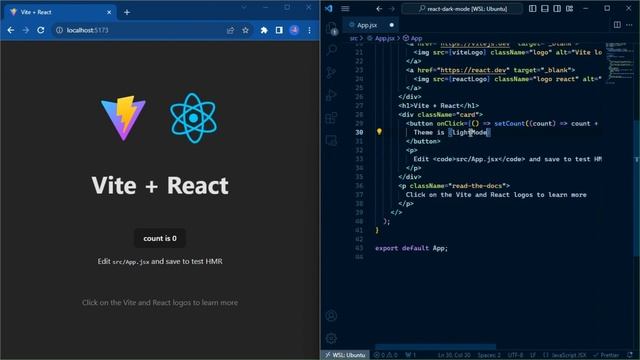The height and width of the screenshot is (360, 640).
Task: Click the Vite logo on the page
Action: pos(123,118)
